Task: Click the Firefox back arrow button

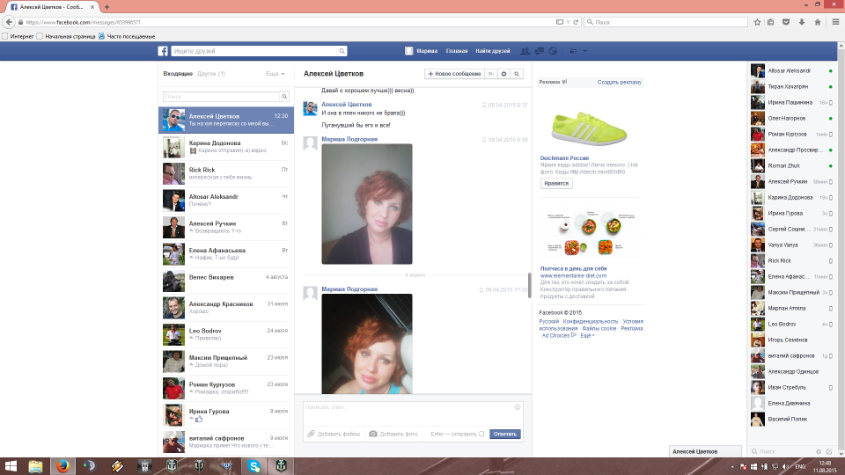Action: pyautogui.click(x=9, y=22)
